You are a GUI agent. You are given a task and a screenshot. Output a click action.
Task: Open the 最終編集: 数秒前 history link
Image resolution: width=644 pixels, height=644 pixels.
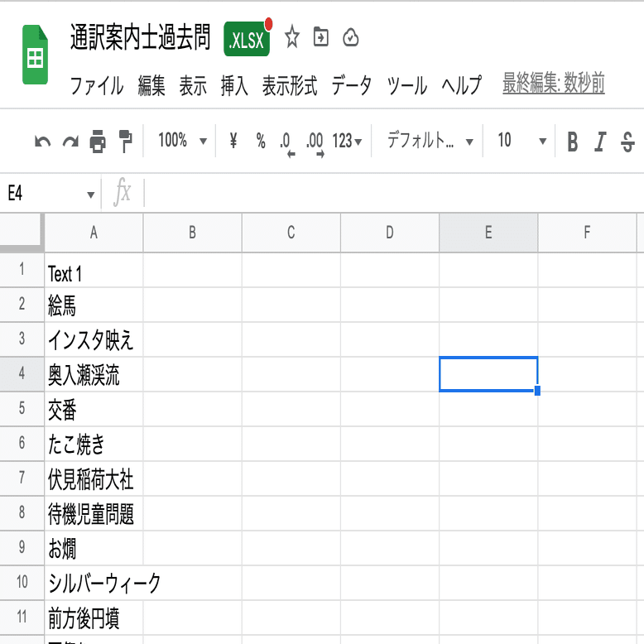(553, 83)
